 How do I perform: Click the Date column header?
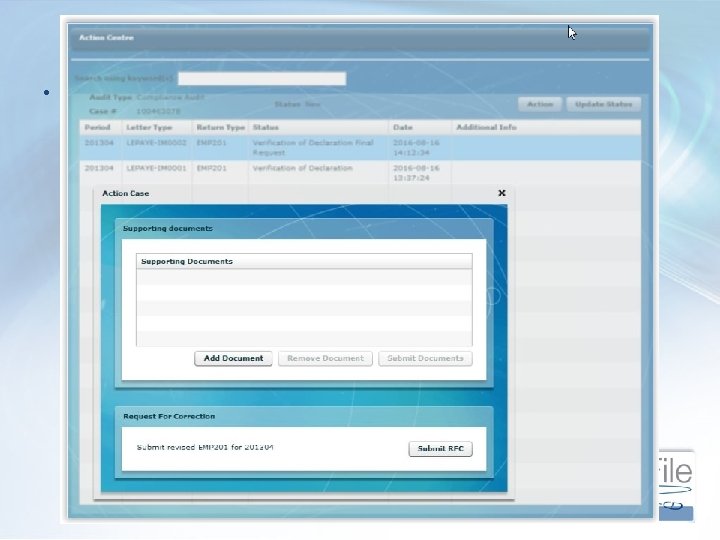(420, 127)
